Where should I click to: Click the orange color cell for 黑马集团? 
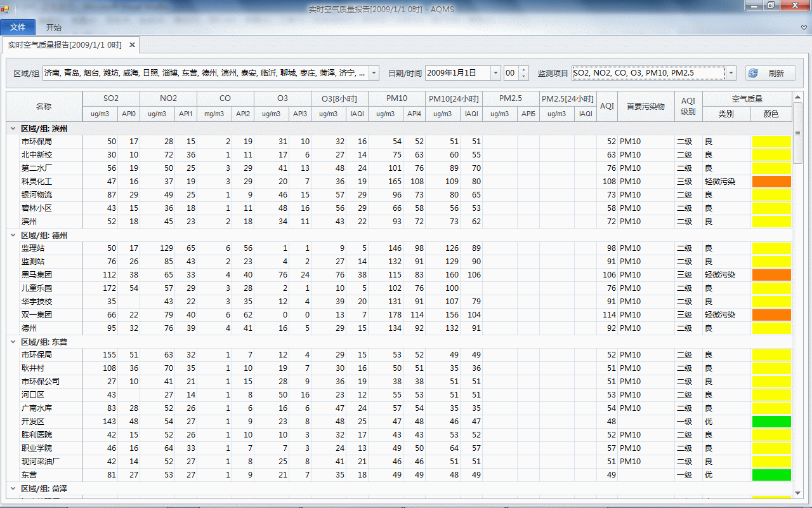(771, 275)
